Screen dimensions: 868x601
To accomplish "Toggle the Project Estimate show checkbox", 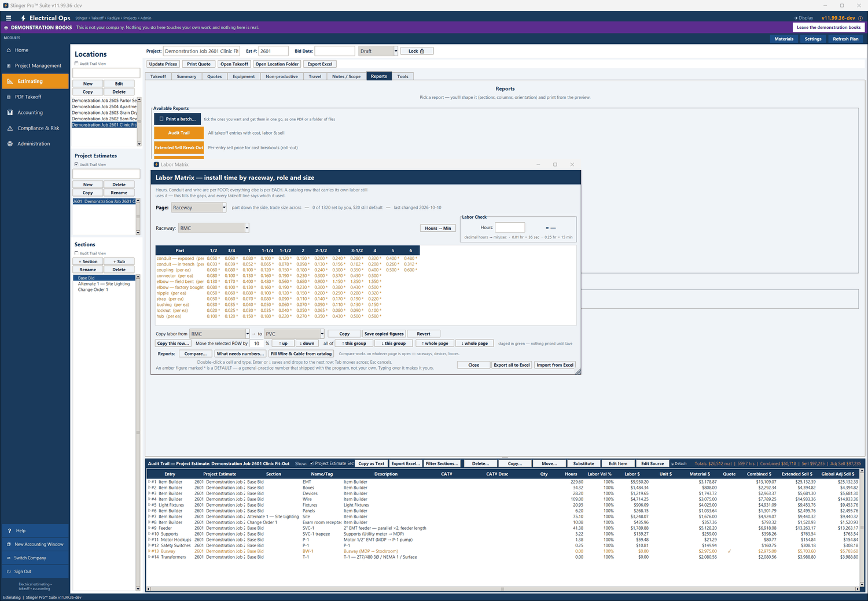I will click(x=312, y=463).
